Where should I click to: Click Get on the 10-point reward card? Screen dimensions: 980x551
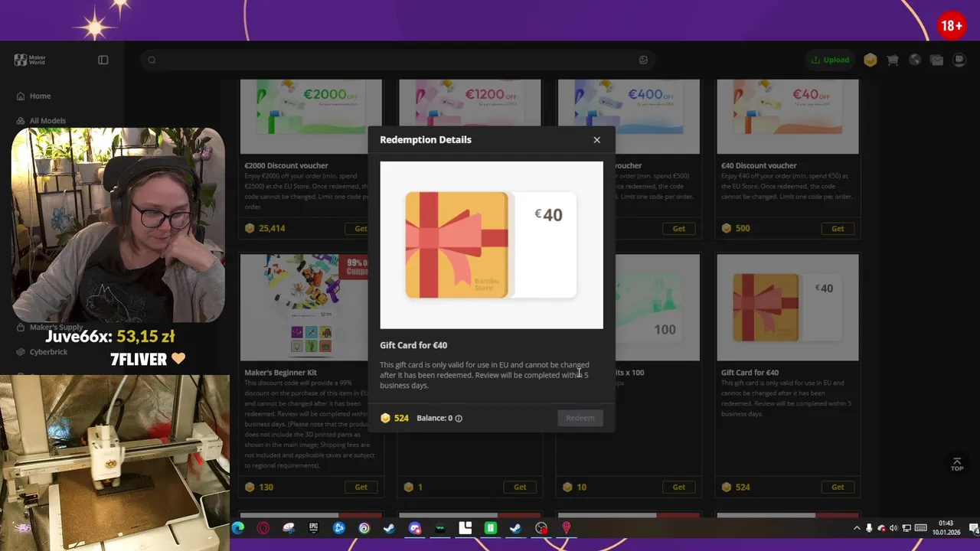(x=678, y=487)
